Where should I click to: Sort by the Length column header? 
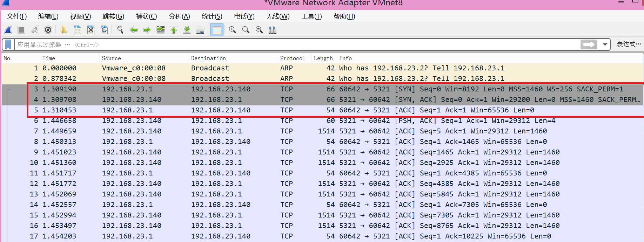click(x=324, y=58)
